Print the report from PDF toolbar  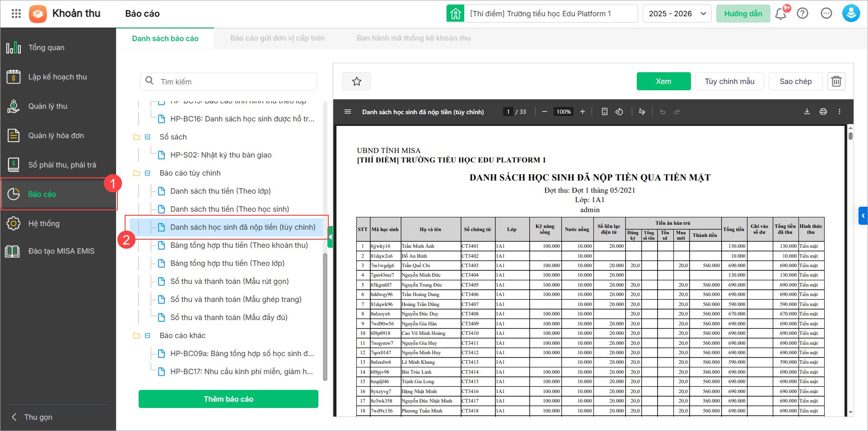[x=823, y=111]
